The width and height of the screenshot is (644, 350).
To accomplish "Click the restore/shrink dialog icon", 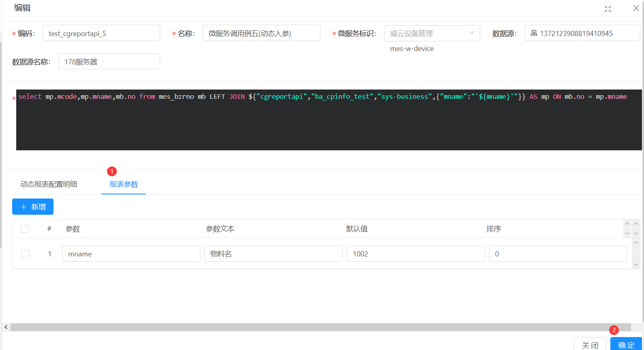I will tap(608, 9).
